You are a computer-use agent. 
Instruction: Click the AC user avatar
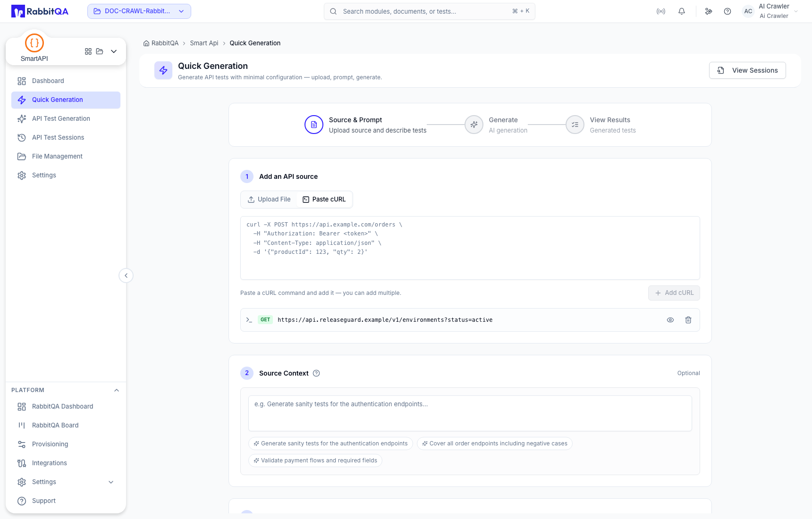748,11
